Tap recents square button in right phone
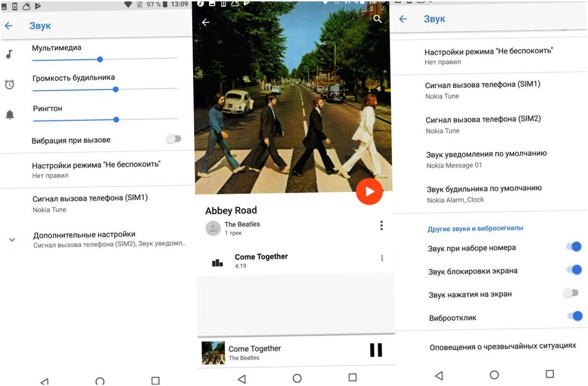588x386 pixels. pos(550,374)
